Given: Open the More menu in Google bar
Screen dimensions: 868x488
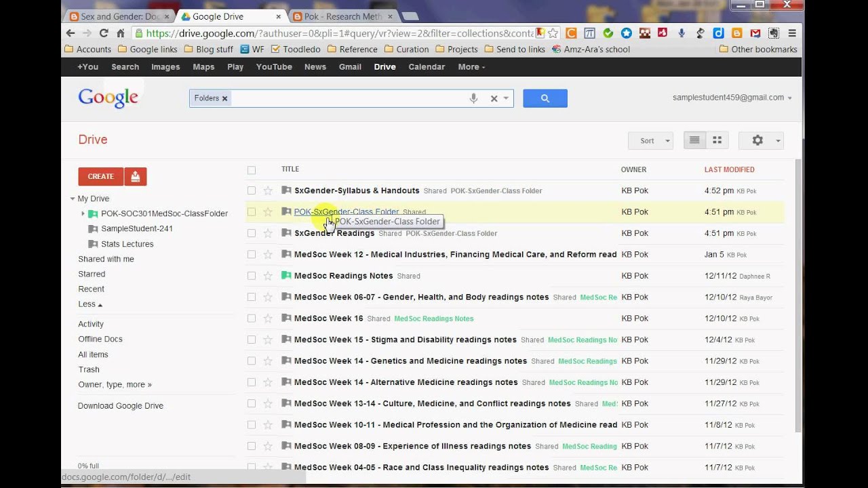Looking at the screenshot, I should coord(471,66).
